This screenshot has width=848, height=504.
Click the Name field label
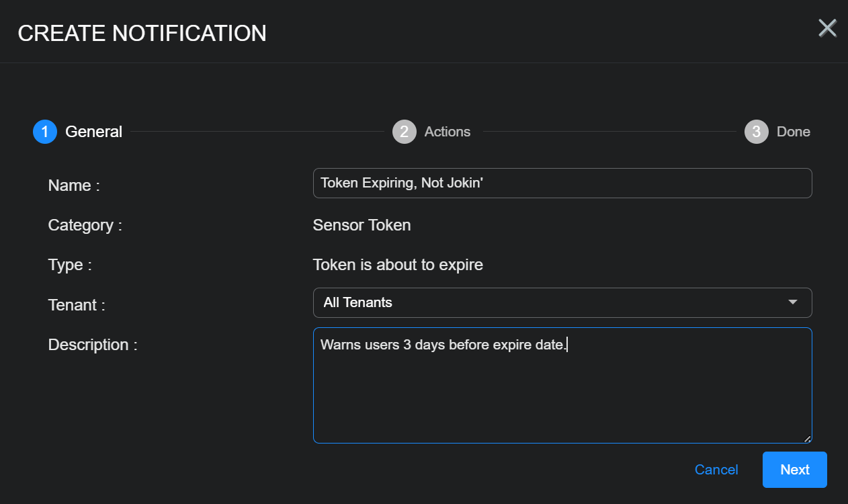[x=74, y=185]
